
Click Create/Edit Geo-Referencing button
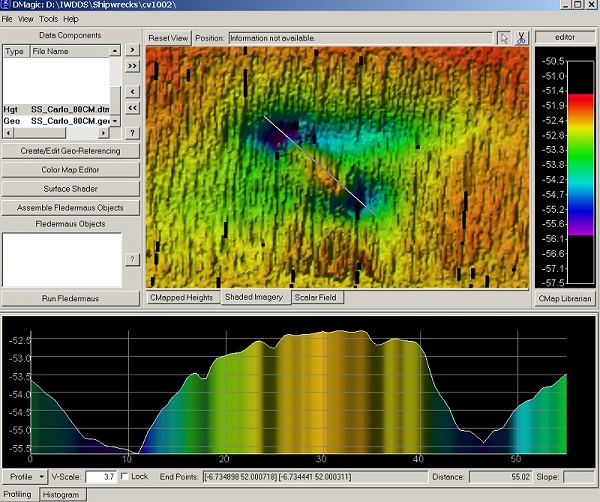(x=70, y=151)
